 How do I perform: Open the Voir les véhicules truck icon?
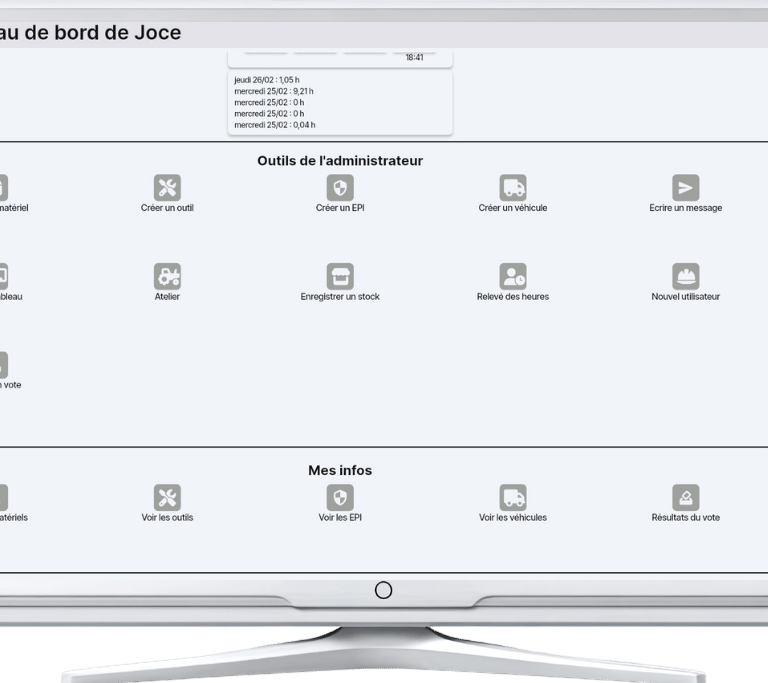[x=513, y=497]
